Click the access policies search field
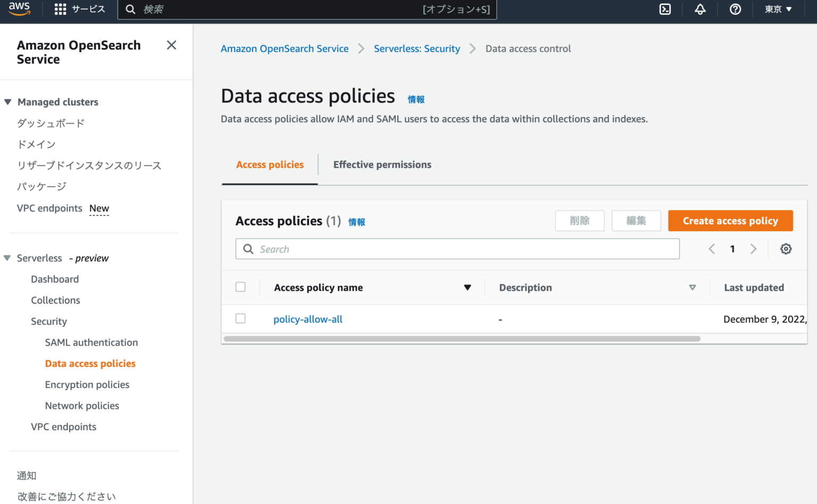817x504 pixels. 457,248
